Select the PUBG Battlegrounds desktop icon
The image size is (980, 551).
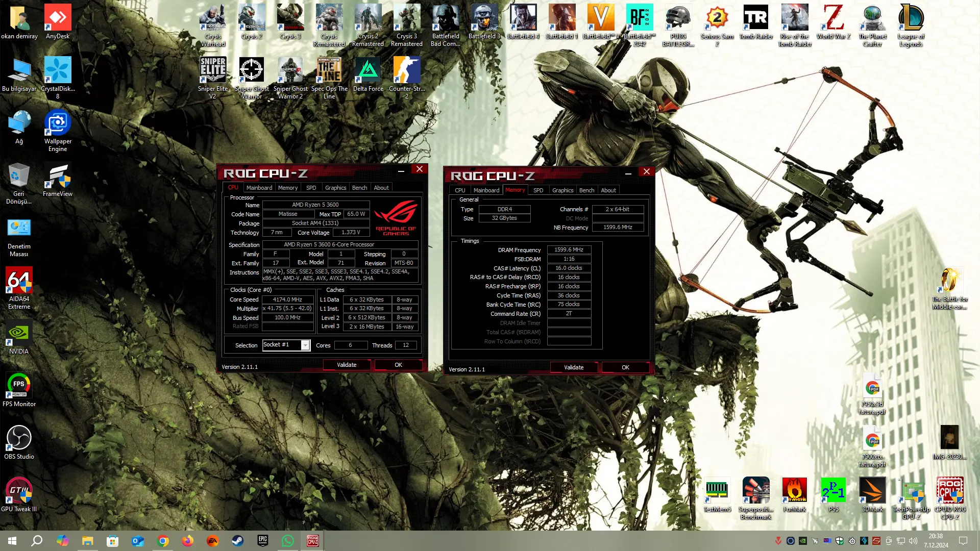point(678,26)
